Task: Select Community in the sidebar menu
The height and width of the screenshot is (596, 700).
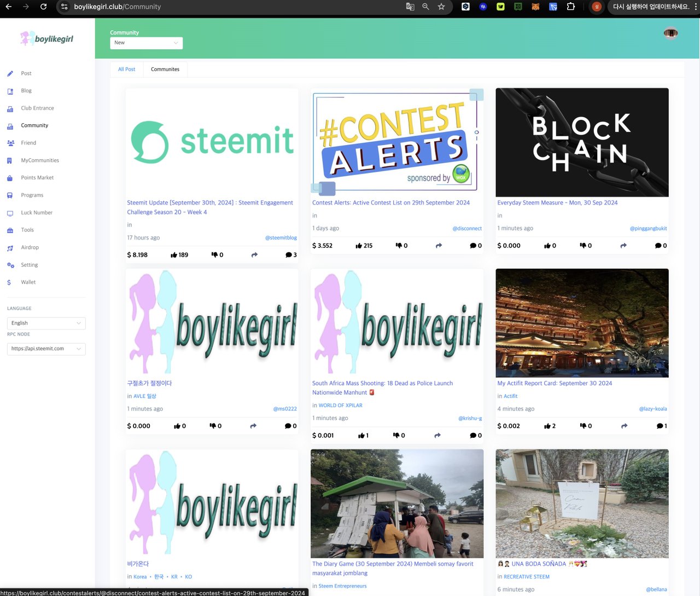Action: click(x=34, y=125)
